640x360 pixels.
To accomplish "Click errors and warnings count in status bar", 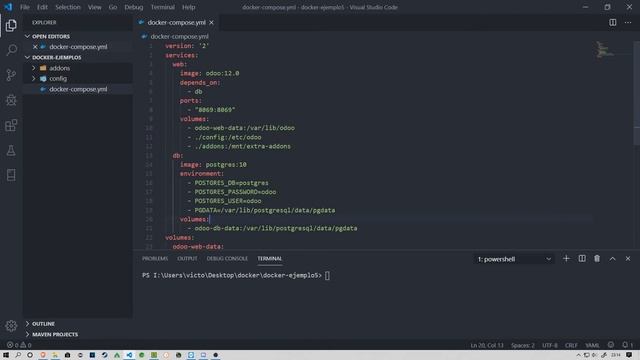I will coord(19,345).
